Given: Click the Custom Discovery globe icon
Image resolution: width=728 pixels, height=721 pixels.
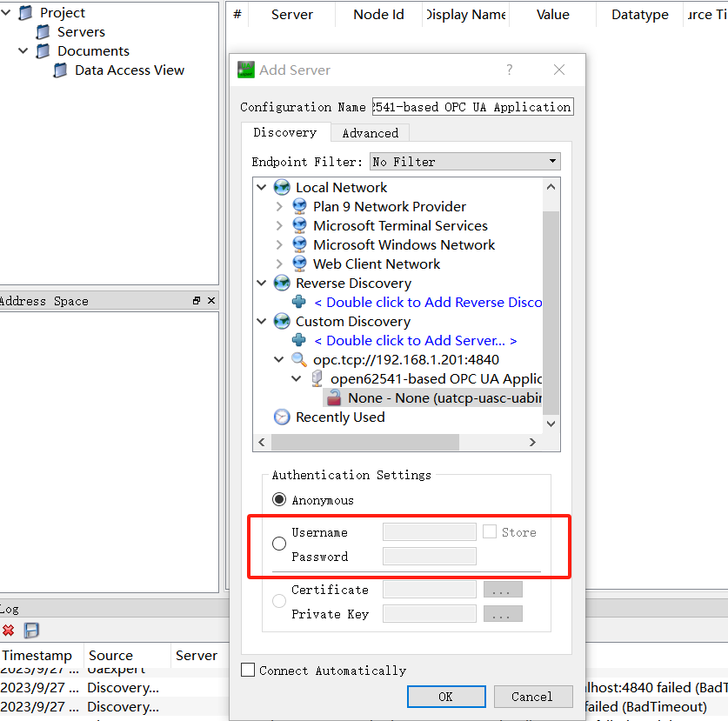Looking at the screenshot, I should click(282, 321).
